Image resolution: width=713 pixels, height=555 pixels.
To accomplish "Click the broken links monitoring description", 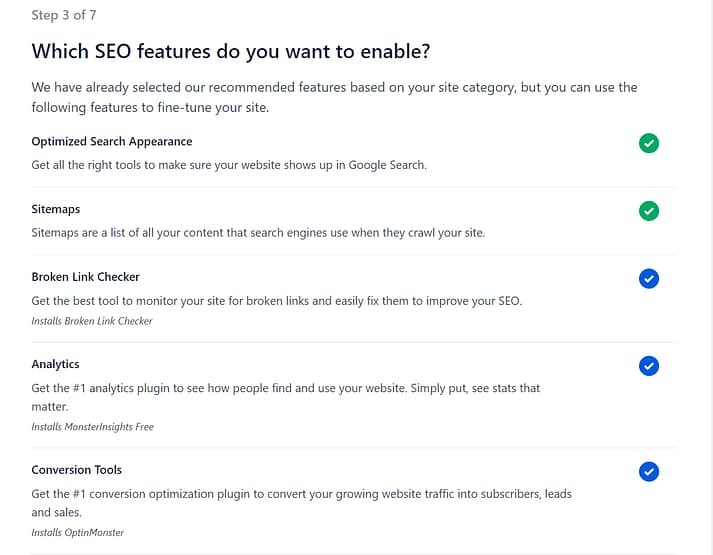I will click(x=277, y=300).
